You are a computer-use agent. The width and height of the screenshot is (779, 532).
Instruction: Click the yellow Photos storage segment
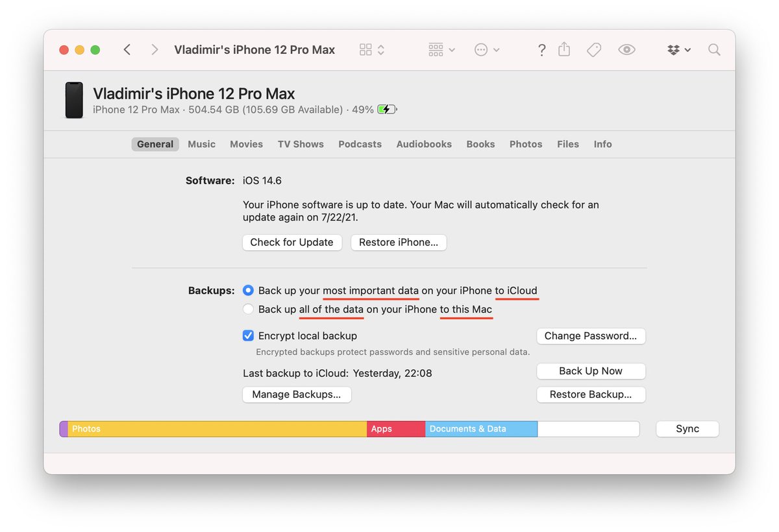217,429
